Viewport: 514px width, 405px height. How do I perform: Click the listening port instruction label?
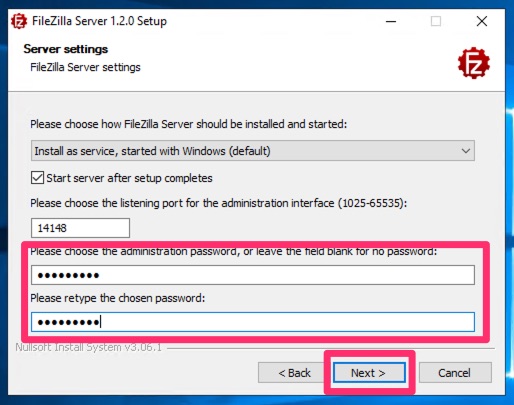tap(219, 203)
